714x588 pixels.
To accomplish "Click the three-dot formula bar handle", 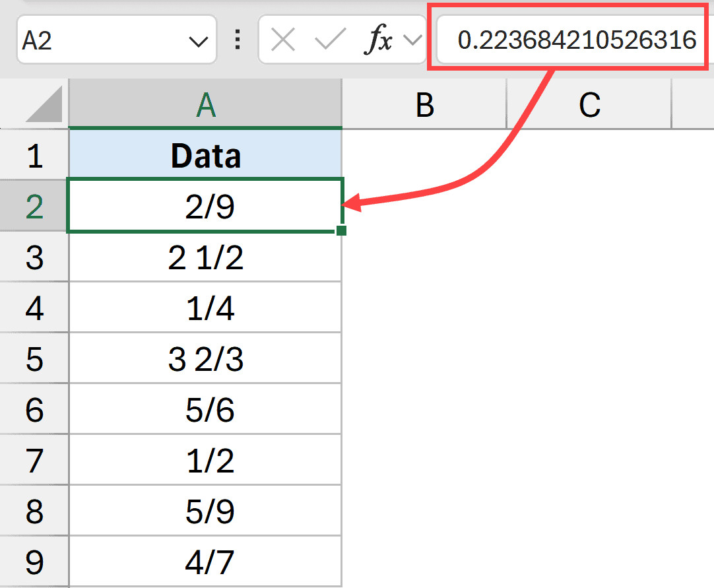I will pyautogui.click(x=238, y=41).
